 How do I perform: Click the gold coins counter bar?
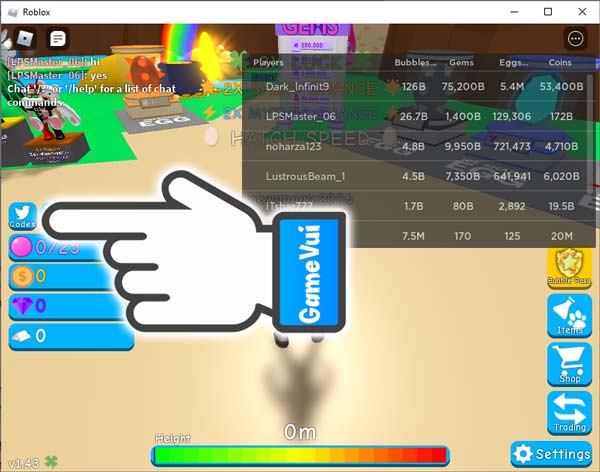pos(60,276)
